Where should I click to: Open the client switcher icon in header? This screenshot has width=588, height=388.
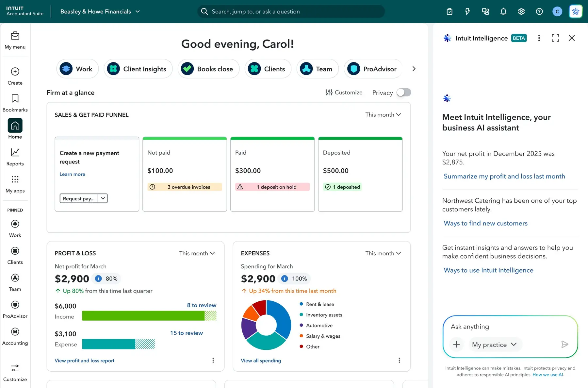coord(485,11)
